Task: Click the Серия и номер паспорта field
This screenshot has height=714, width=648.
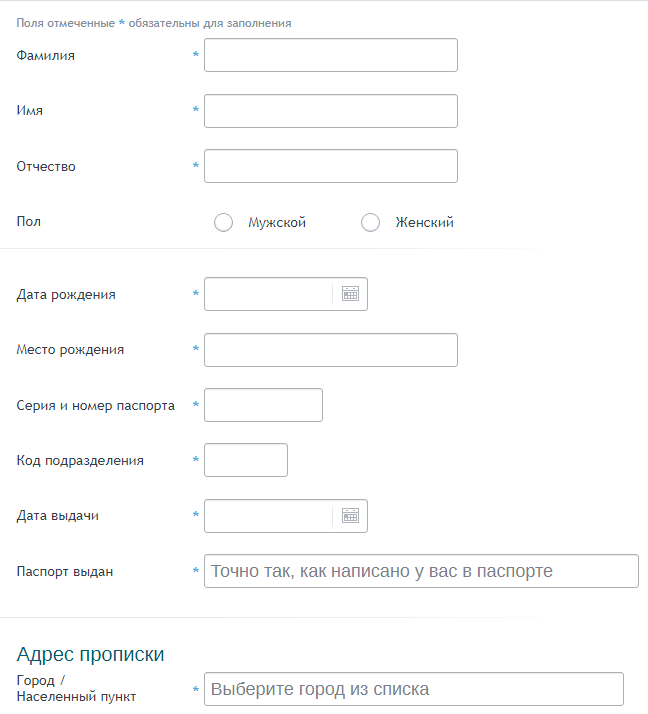Action: pos(263,405)
